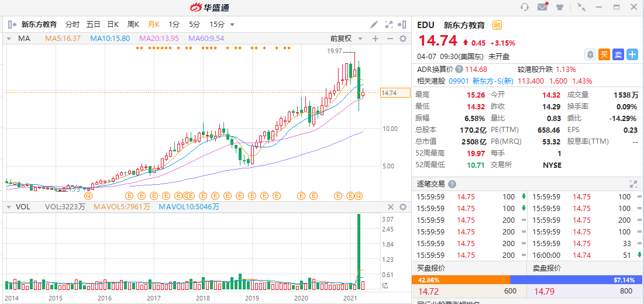Expand the MA indicator dropdown arrow
The height and width of the screenshot is (304, 644).
pyautogui.click(x=9, y=39)
